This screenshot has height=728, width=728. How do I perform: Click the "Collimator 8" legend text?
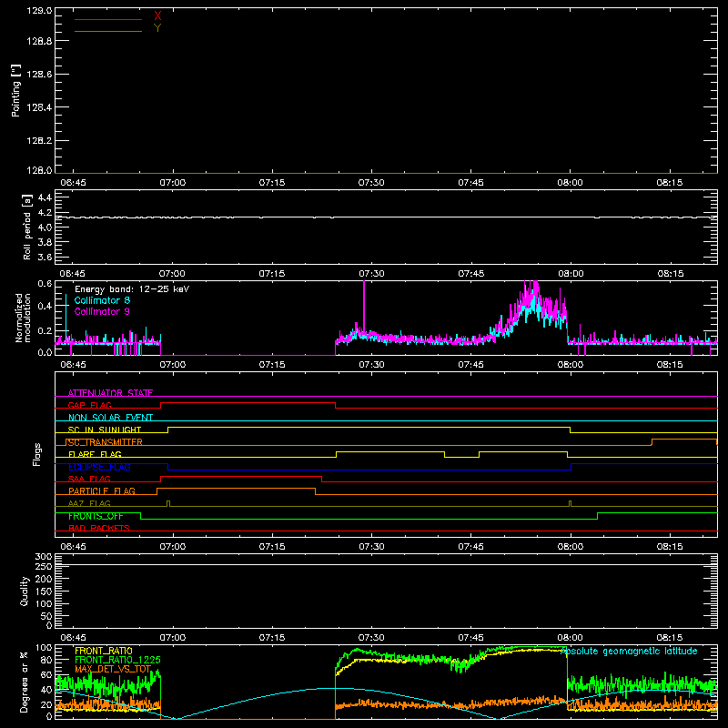click(x=102, y=300)
